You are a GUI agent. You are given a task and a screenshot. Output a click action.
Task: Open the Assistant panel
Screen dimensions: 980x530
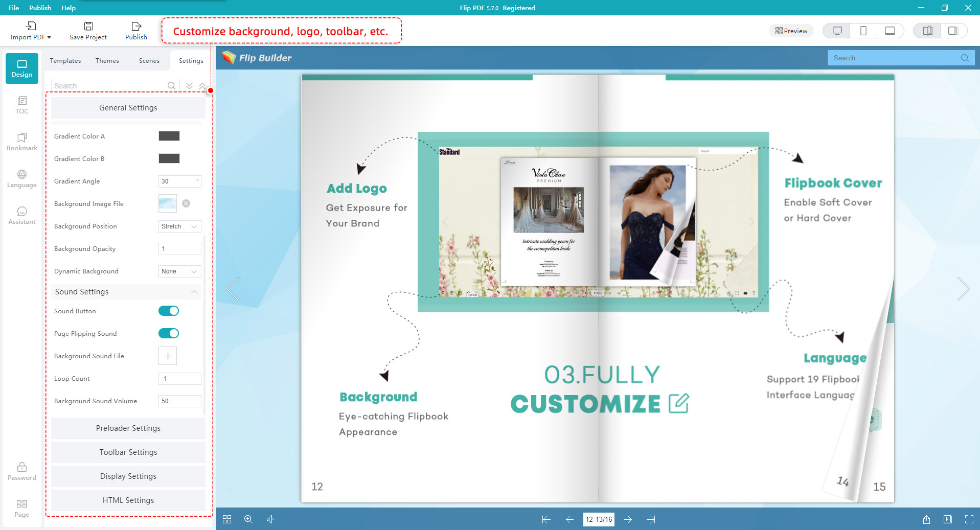[x=21, y=215]
